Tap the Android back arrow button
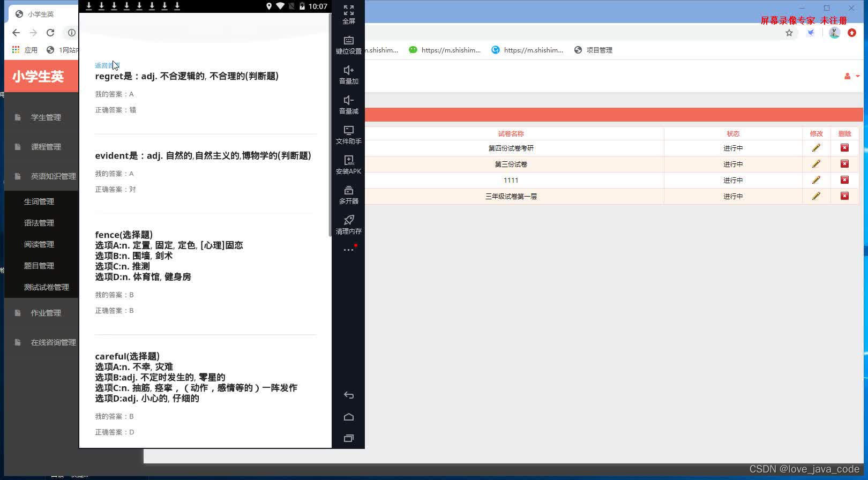The image size is (868, 480). 349,395
